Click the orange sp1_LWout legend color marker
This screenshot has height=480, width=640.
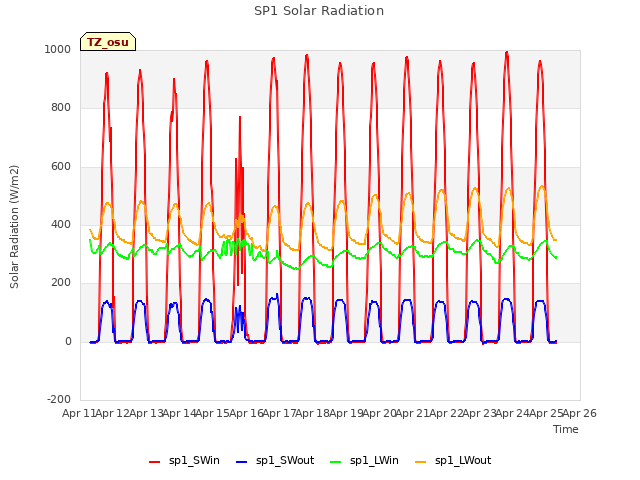420,462
